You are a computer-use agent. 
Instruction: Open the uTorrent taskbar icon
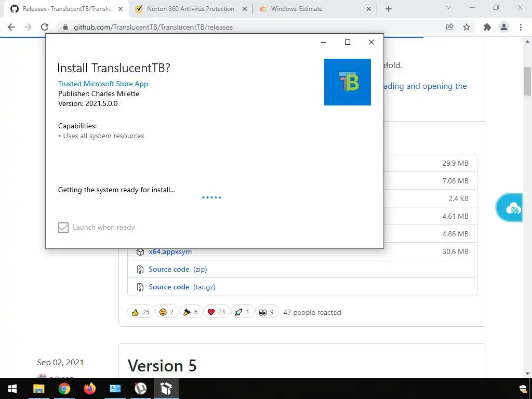(140, 389)
